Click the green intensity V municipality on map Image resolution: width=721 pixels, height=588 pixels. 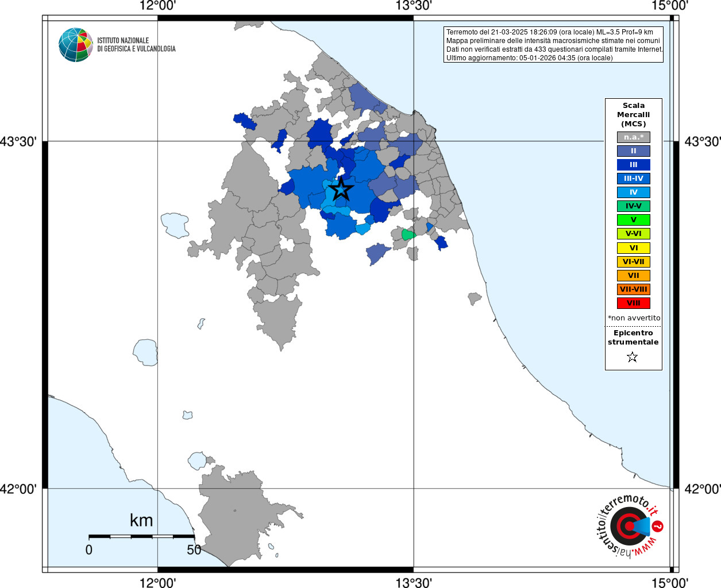[408, 234]
